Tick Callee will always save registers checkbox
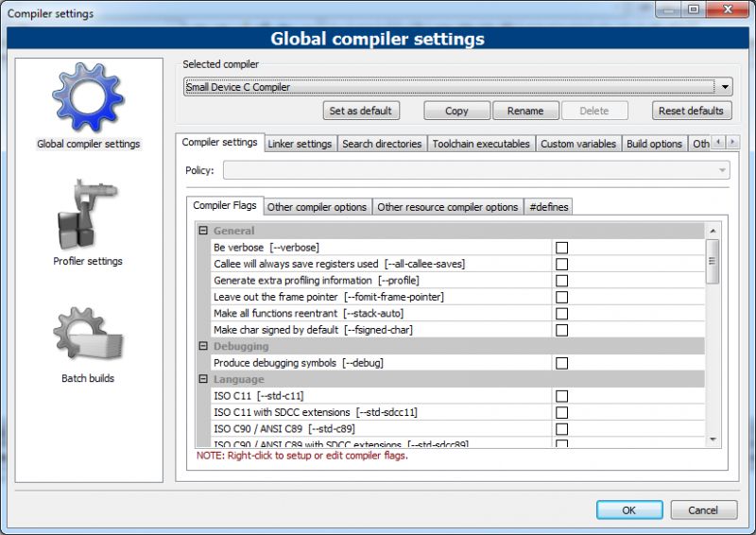 point(561,264)
